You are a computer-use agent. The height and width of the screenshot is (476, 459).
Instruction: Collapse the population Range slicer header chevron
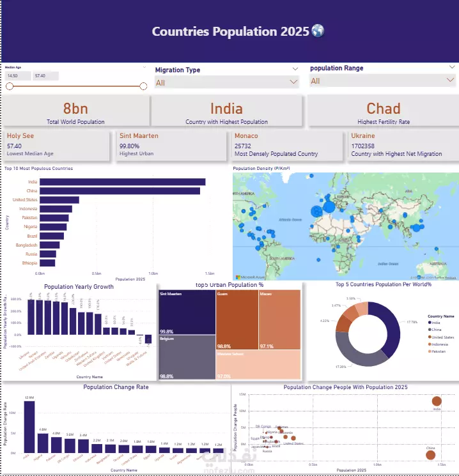452,67
